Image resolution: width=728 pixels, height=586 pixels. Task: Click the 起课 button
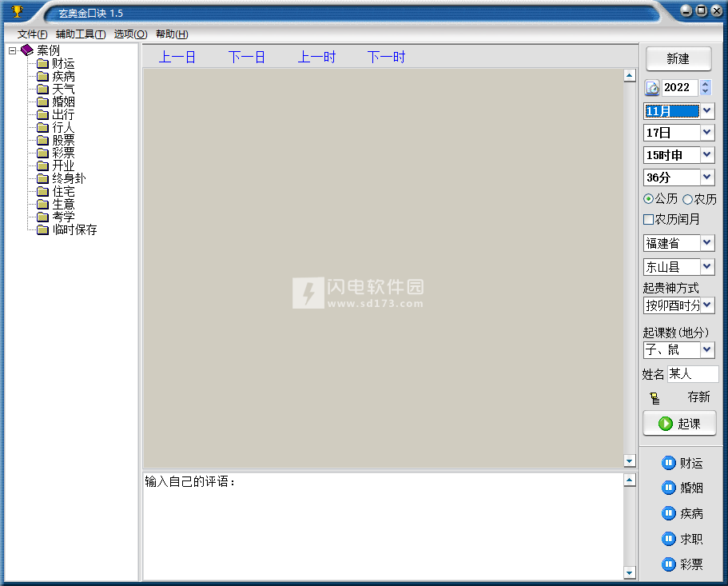[679, 423]
